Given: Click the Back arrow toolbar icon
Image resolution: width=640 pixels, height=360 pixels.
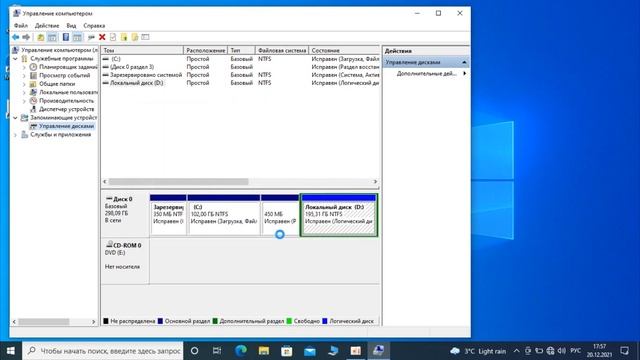Looking at the screenshot, I should (16, 37).
